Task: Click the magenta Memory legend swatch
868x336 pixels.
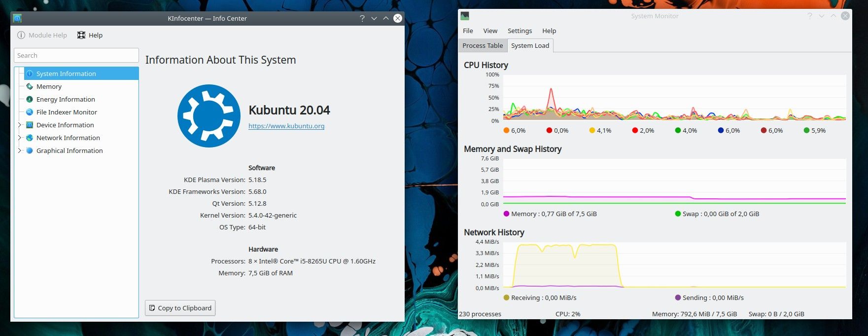Action: pos(506,214)
